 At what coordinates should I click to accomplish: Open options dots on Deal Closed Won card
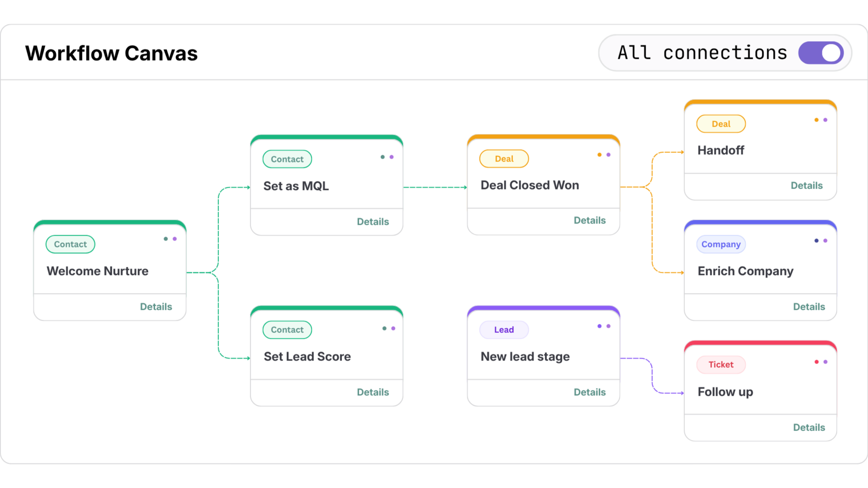coord(604,155)
